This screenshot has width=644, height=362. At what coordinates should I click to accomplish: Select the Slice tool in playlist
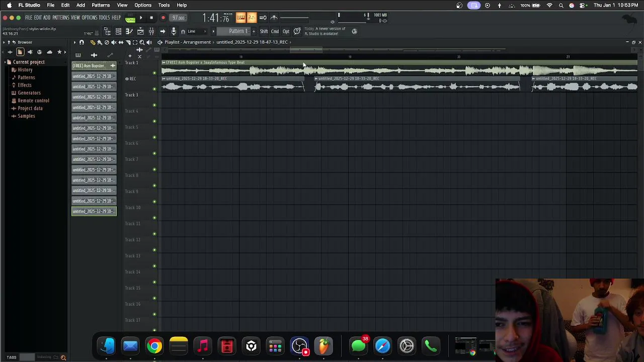coord(128,42)
